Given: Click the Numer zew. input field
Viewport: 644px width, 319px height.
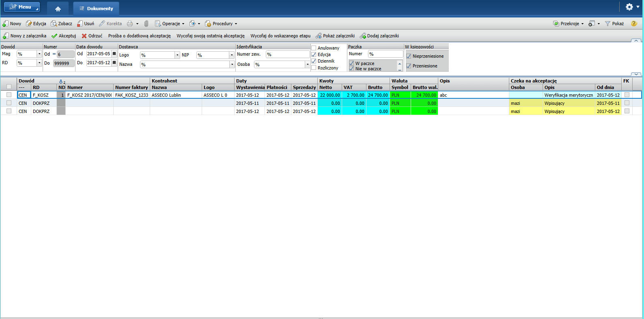Looking at the screenshot, I should tap(288, 54).
